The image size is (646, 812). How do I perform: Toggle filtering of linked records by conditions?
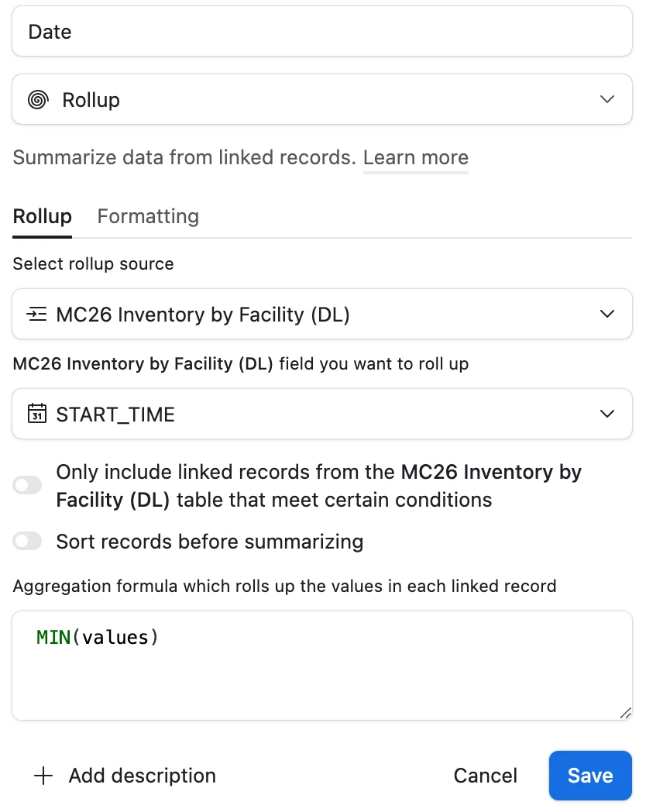click(x=27, y=485)
